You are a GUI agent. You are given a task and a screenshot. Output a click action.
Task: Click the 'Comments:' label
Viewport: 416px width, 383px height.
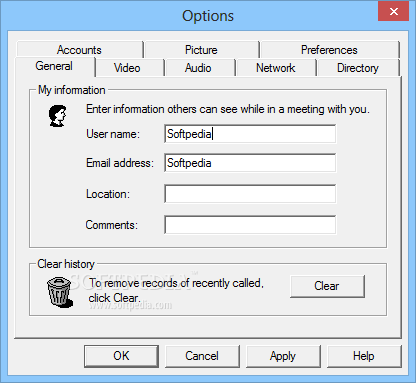[112, 225]
